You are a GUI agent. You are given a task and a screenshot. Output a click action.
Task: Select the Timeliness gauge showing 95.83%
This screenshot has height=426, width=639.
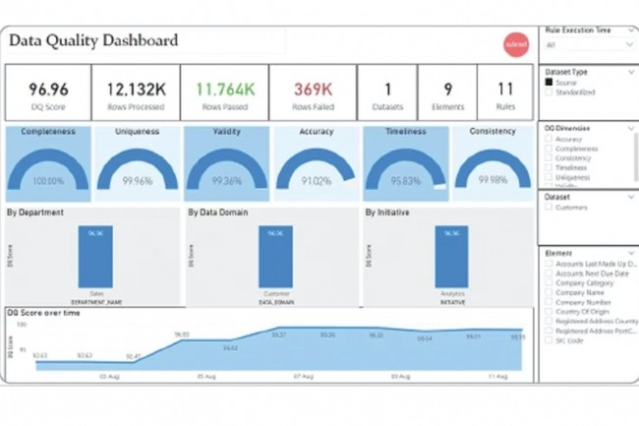pyautogui.click(x=406, y=164)
